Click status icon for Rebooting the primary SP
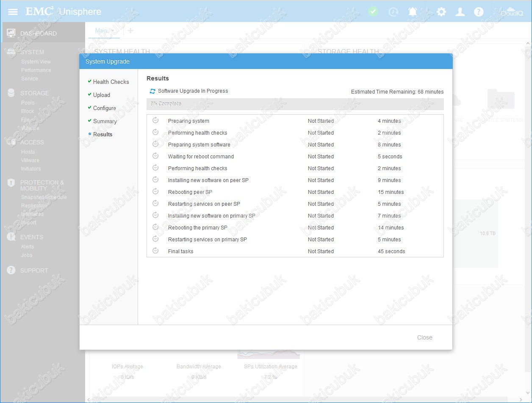The height and width of the screenshot is (403, 532). 155,227
